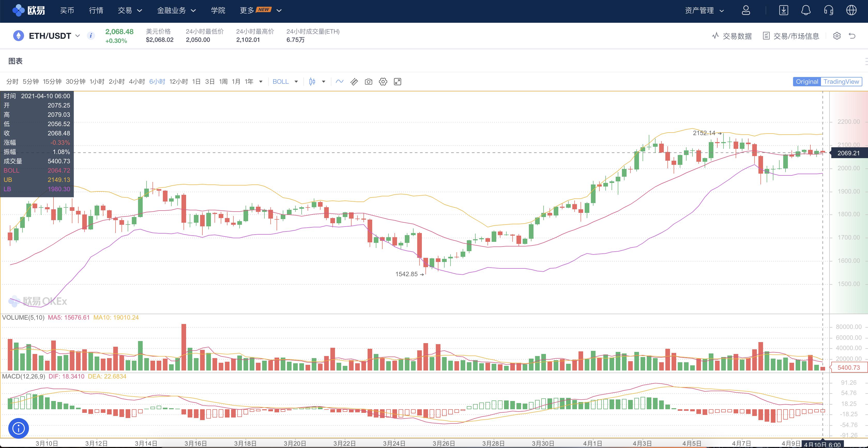Image resolution: width=868 pixels, height=448 pixels.
Task: Expand the ETH/USDT pair selector
Action: [x=78, y=36]
